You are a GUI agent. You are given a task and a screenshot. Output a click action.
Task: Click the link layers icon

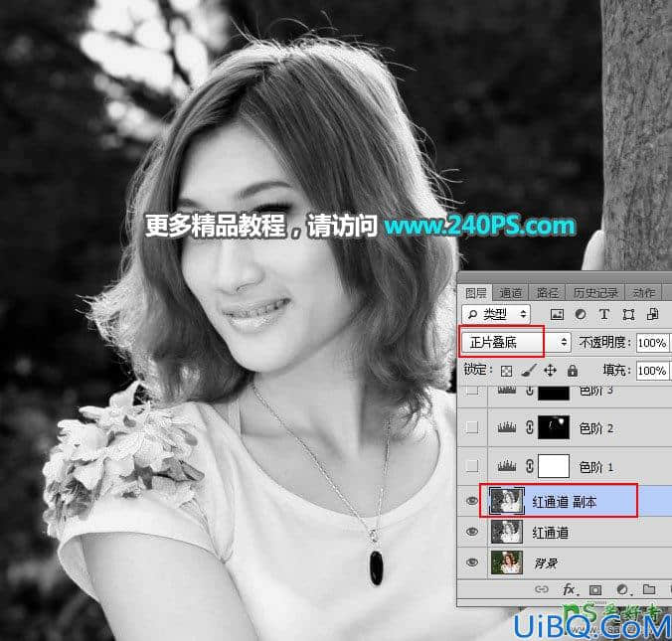click(x=542, y=589)
